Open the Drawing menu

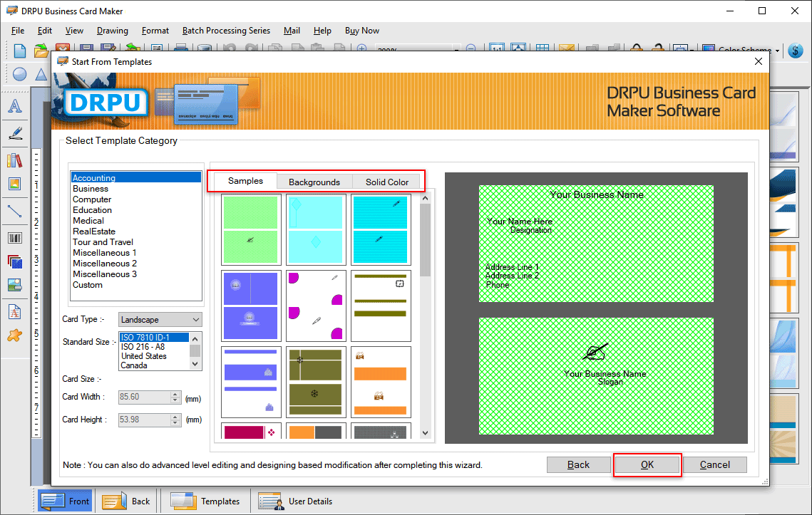point(113,31)
